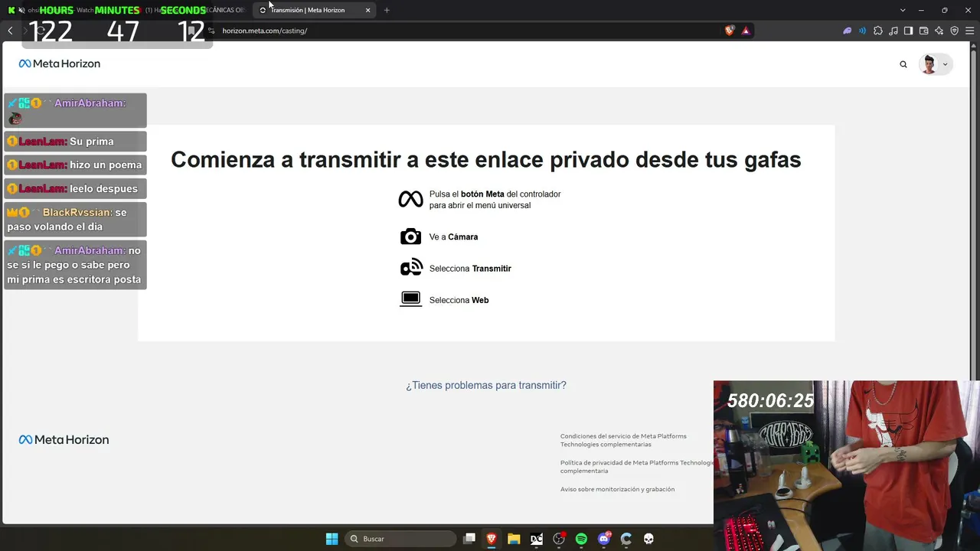980x551 pixels.
Task: Open Política de privacidad de Meta Platforms link
Action: [636, 467]
